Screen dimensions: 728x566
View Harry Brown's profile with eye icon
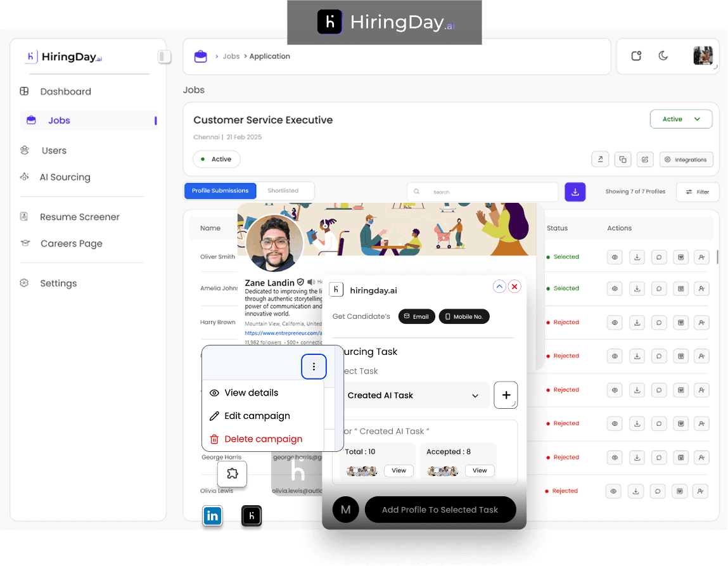(x=615, y=323)
